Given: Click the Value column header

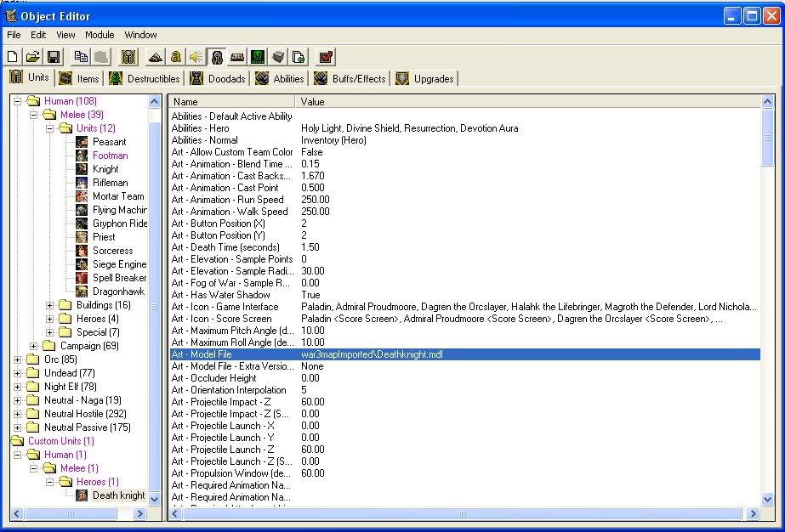Looking at the screenshot, I should pos(528,102).
